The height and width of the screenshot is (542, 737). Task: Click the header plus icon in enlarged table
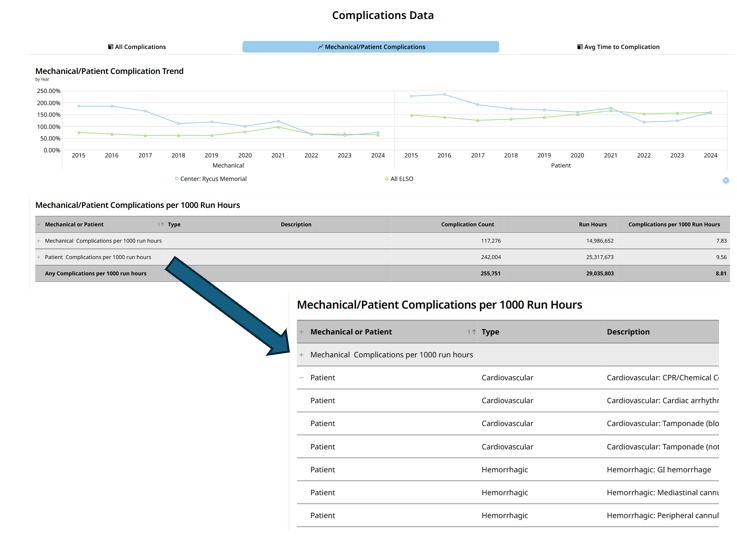tap(301, 332)
